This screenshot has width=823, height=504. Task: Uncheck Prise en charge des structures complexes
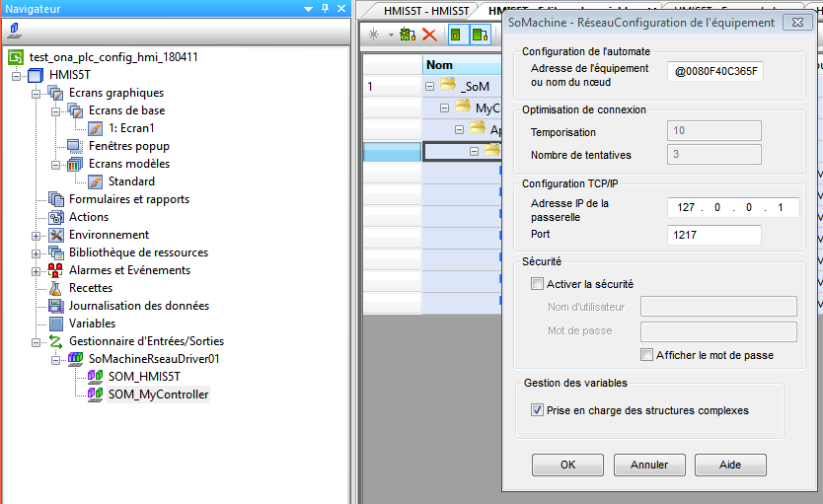[x=537, y=410]
